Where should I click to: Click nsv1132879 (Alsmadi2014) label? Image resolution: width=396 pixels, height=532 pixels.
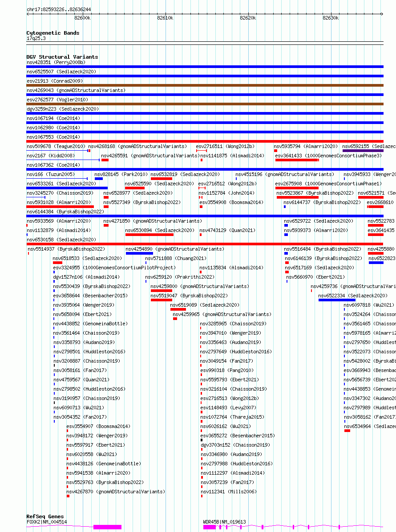(x=59, y=230)
